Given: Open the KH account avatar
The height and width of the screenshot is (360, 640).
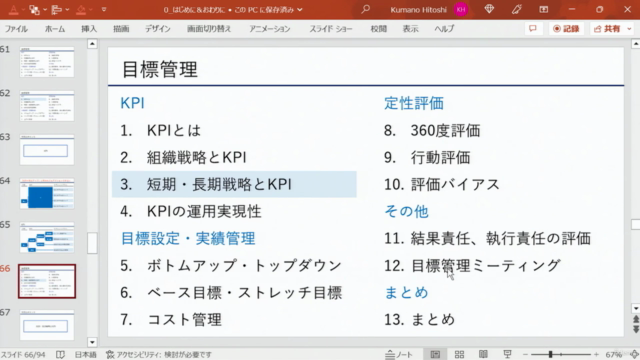Looking at the screenshot, I should coord(461,9).
